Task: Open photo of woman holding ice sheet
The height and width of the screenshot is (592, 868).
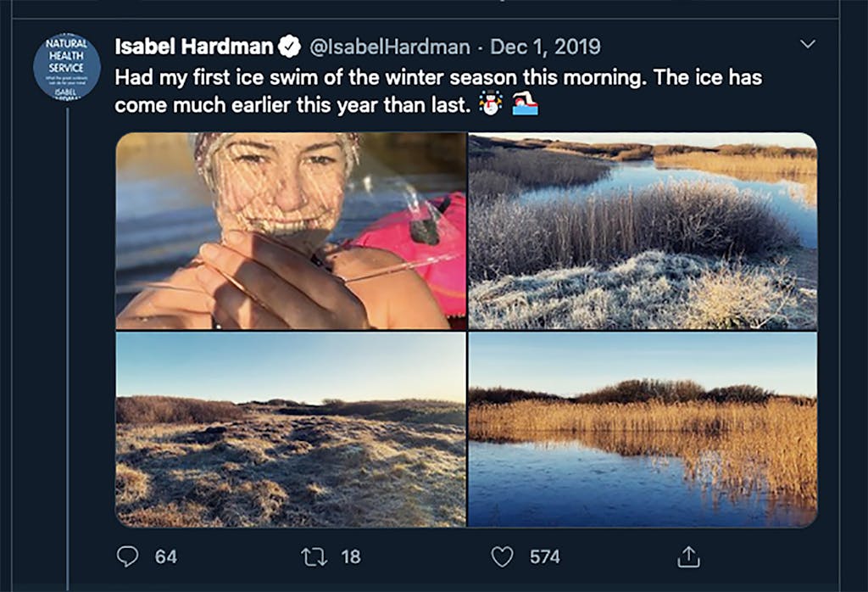Action: pyautogui.click(x=291, y=231)
